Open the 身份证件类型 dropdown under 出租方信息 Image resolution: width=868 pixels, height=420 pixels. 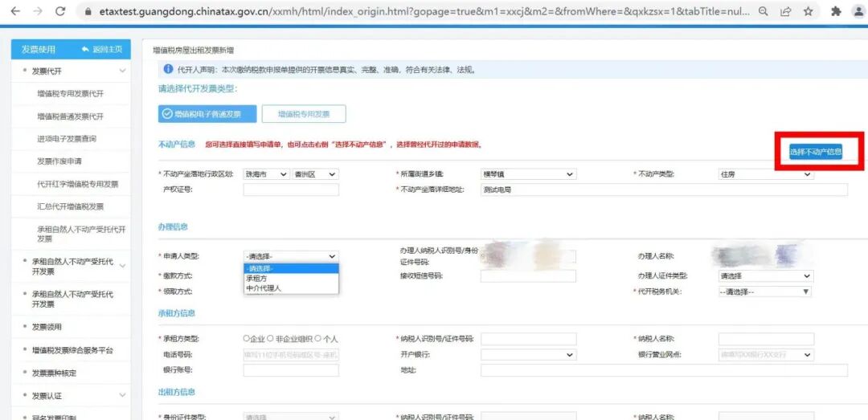pos(291,418)
